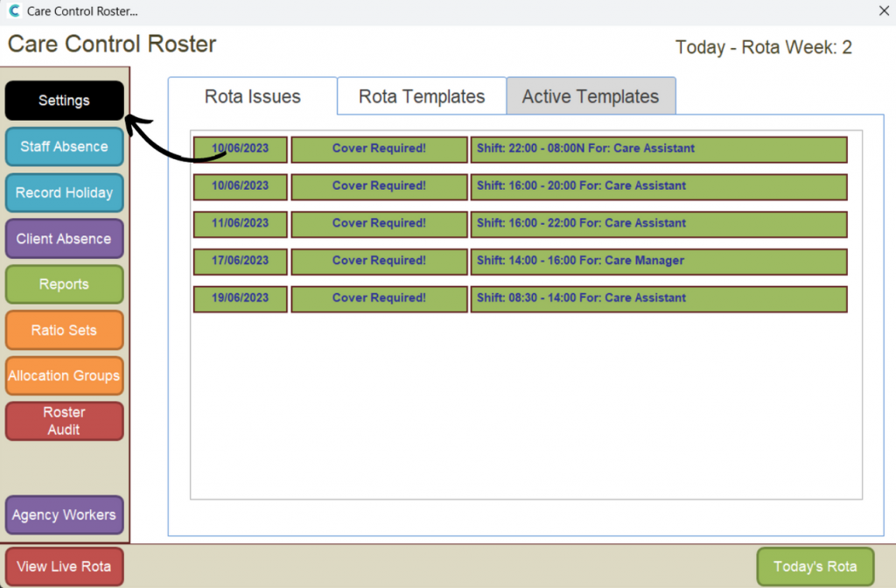Select the 11/06/2023 date cell

coord(240,224)
